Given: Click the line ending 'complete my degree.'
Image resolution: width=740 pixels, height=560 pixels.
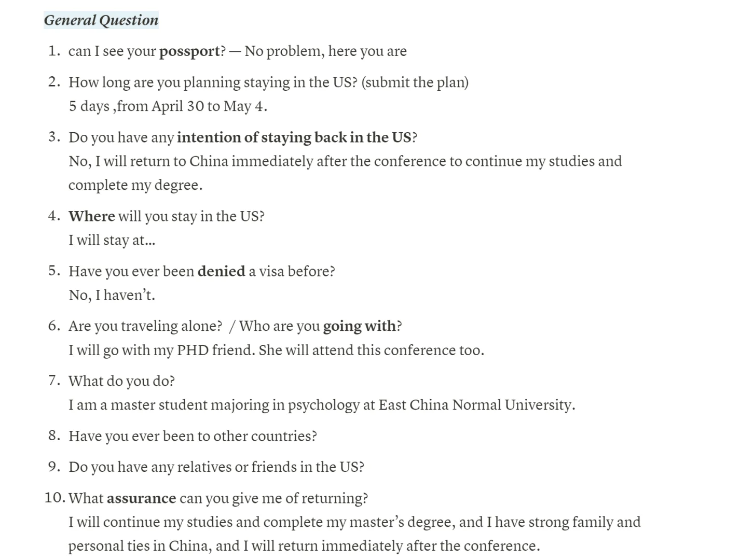Looking at the screenshot, I should click(135, 185).
